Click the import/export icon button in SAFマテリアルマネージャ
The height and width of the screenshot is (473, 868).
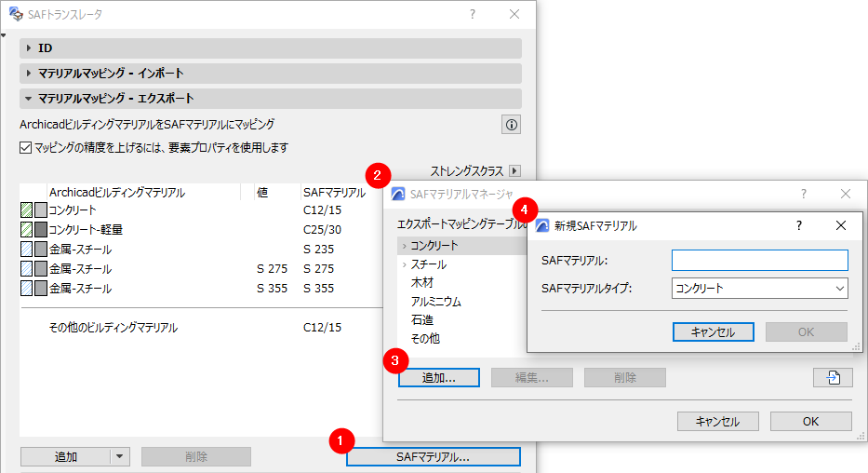[x=833, y=378]
